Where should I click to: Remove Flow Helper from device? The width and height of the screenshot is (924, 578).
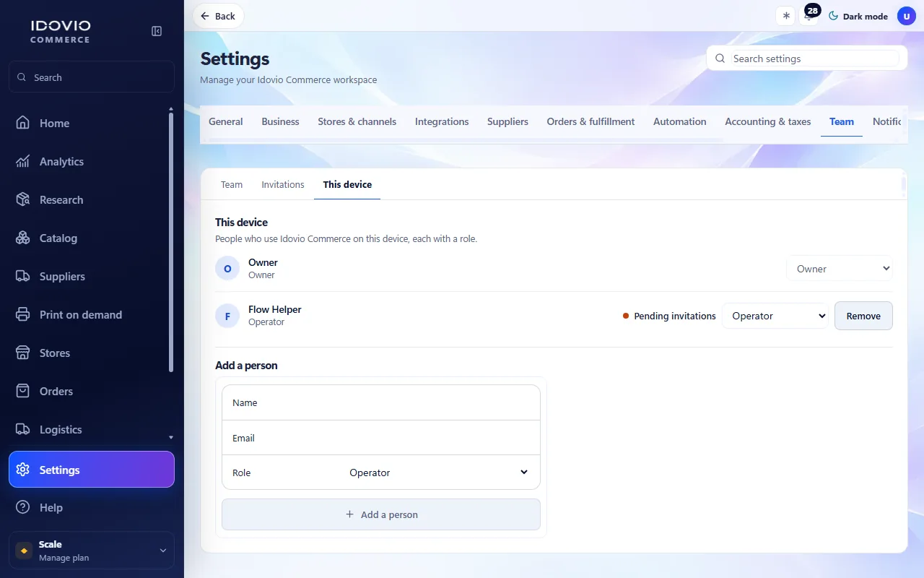tap(863, 316)
